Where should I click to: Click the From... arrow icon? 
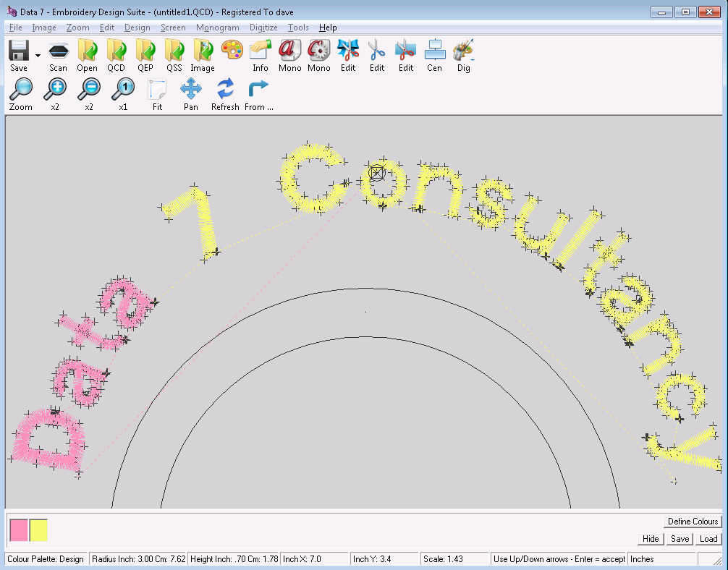[258, 88]
